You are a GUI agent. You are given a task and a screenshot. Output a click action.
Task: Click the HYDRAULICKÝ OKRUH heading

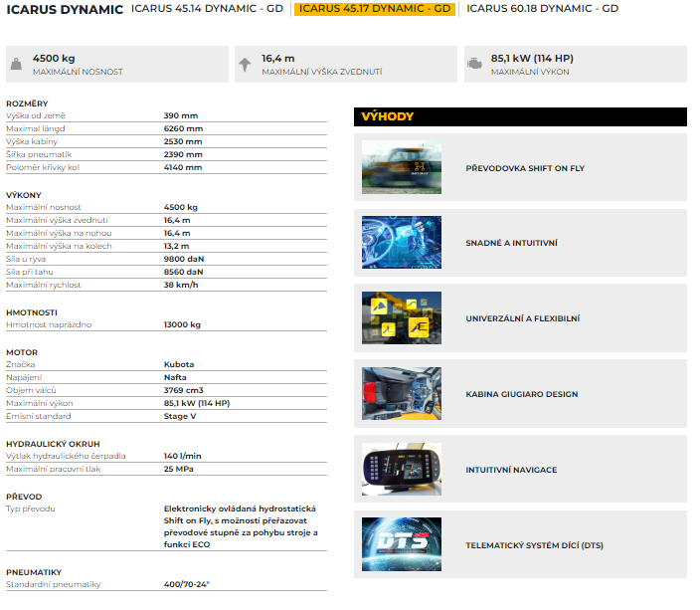click(53, 444)
